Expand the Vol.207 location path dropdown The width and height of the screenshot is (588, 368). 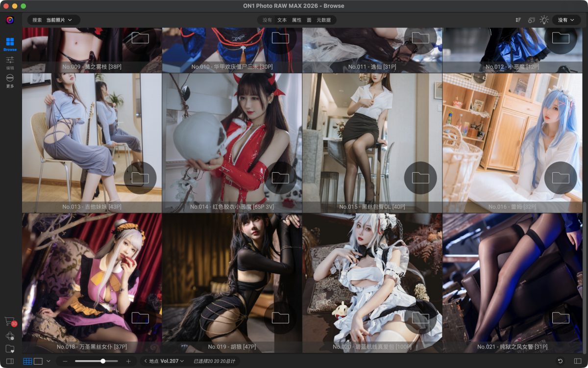point(171,361)
